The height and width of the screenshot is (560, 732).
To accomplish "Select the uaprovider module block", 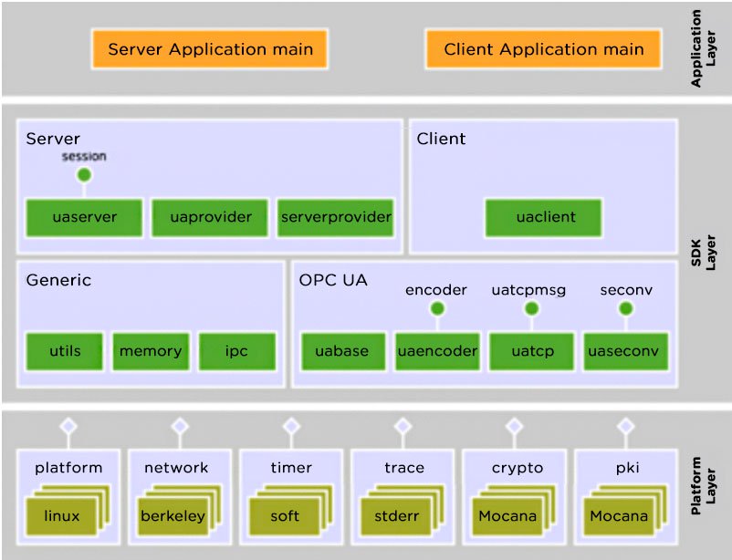I will point(210,218).
